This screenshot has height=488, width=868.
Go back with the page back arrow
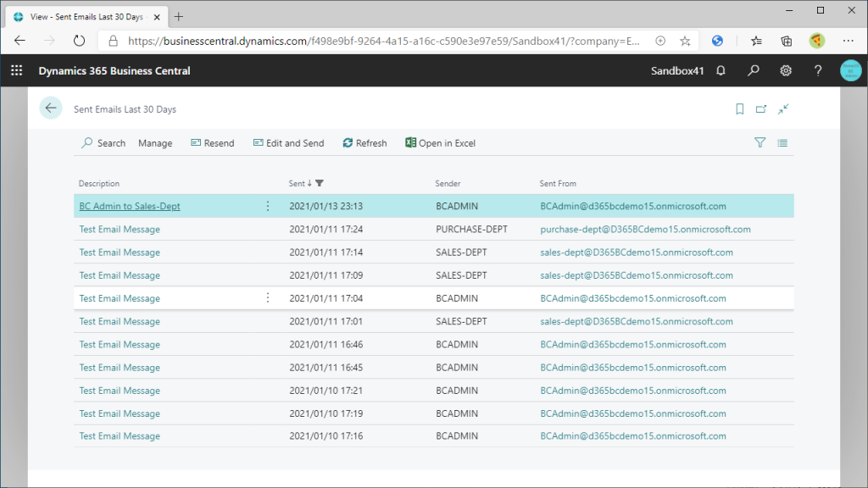(x=51, y=108)
